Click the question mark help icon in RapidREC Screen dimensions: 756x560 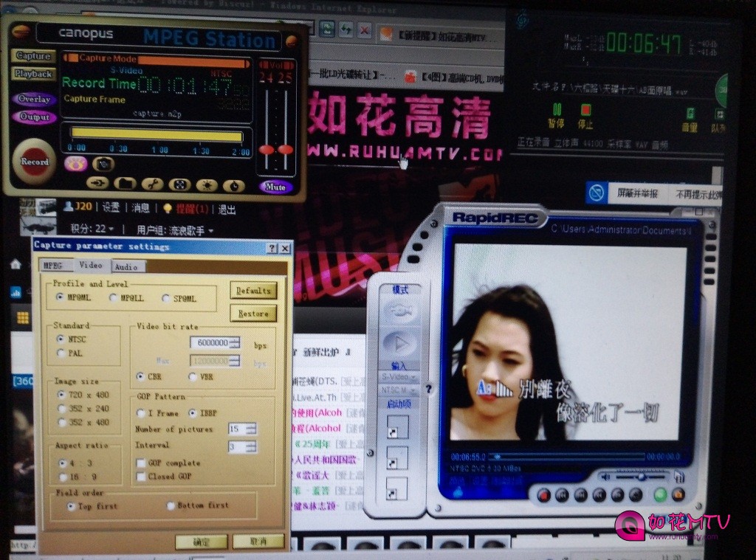pos(429,389)
